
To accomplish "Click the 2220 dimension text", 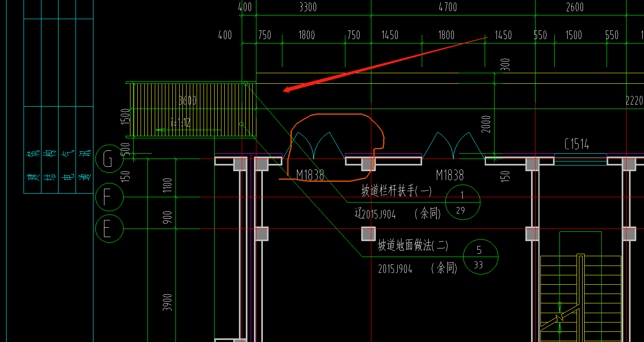I will click(634, 100).
